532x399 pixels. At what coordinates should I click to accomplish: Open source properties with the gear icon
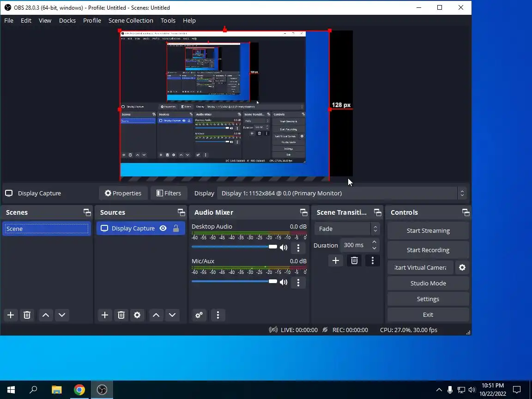137,315
